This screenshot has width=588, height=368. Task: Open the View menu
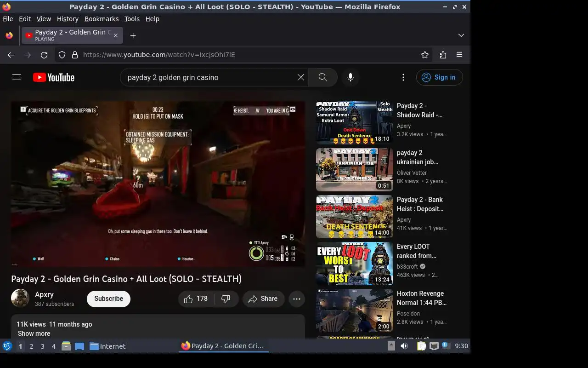(44, 19)
